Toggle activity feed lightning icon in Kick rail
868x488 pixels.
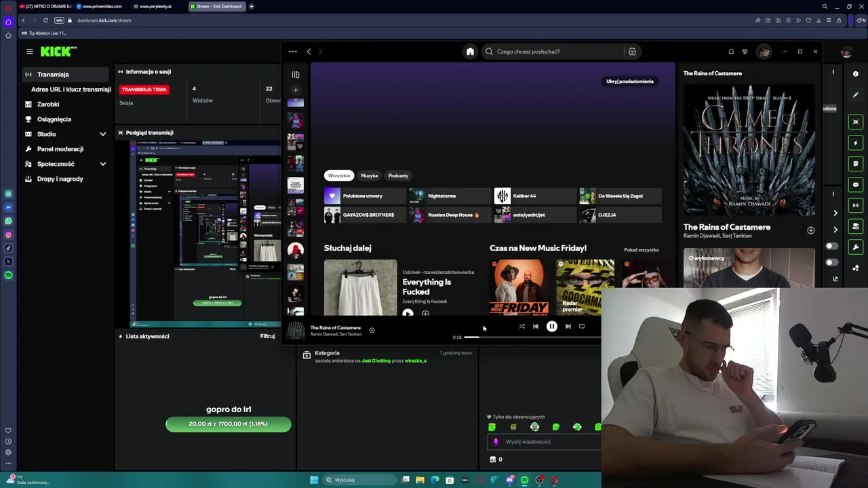point(856,143)
